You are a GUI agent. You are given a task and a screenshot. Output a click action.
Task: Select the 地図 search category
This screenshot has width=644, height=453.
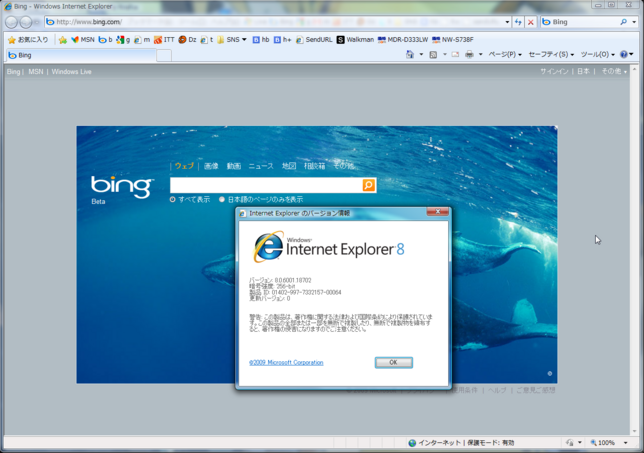coord(289,166)
